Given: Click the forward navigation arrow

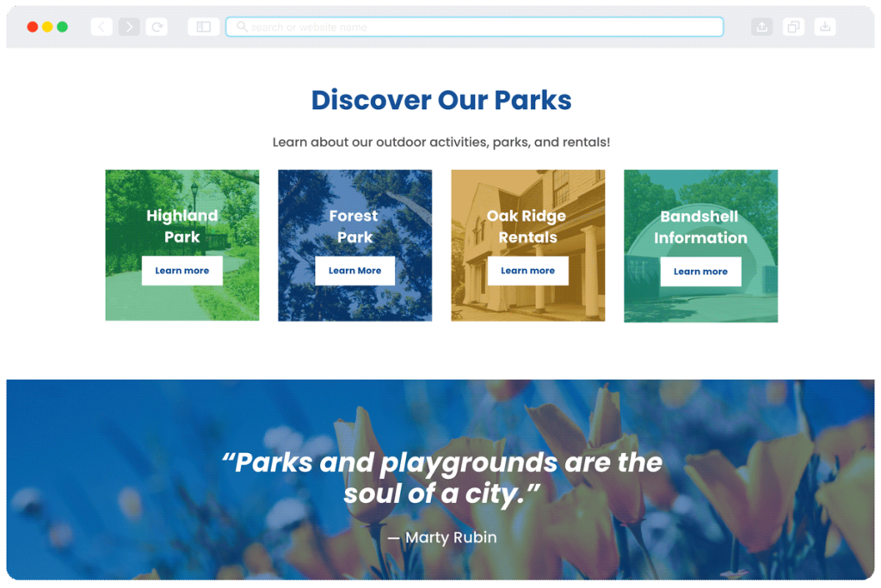Looking at the screenshot, I should click(128, 26).
